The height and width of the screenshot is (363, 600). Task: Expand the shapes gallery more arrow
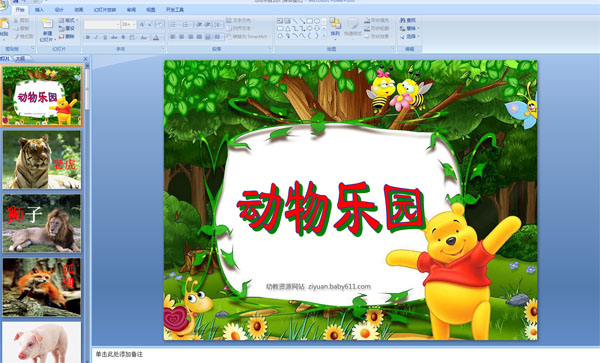pos(324,36)
